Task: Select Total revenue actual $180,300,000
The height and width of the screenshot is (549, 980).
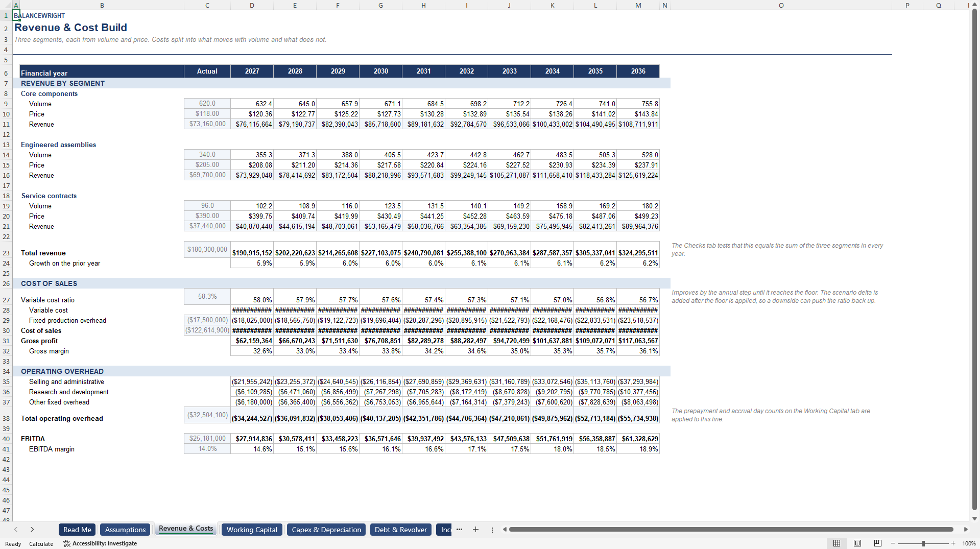Action: 207,250
